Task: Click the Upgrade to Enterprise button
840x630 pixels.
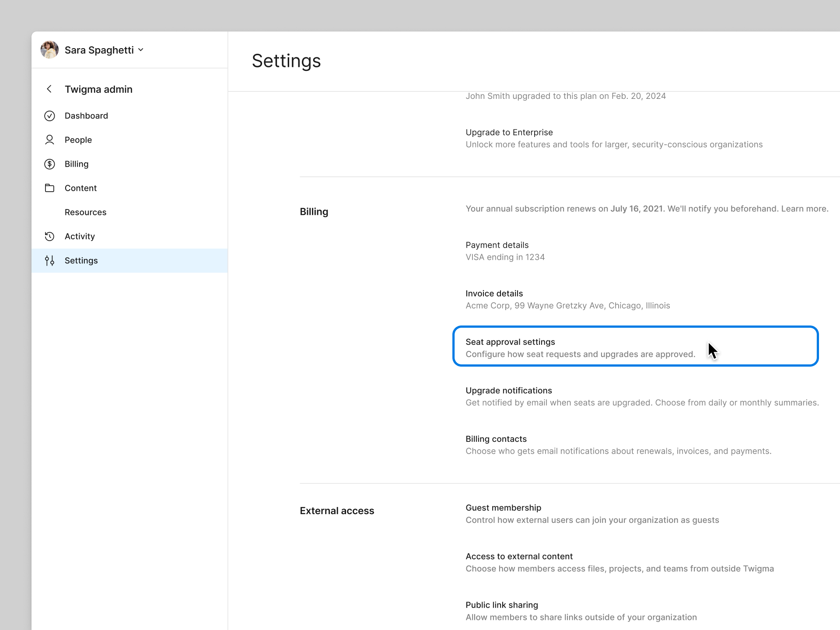Action: click(x=509, y=133)
